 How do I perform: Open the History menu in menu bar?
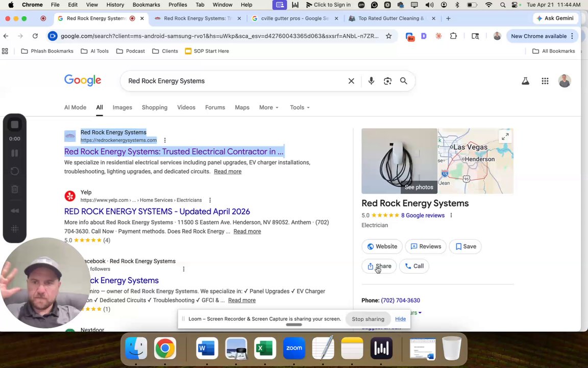click(x=115, y=5)
